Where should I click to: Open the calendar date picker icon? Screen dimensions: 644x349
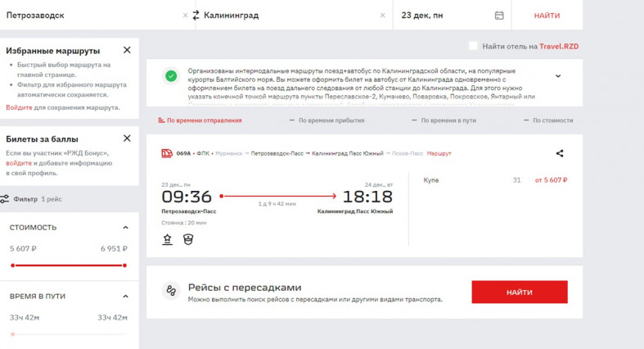[x=499, y=16]
